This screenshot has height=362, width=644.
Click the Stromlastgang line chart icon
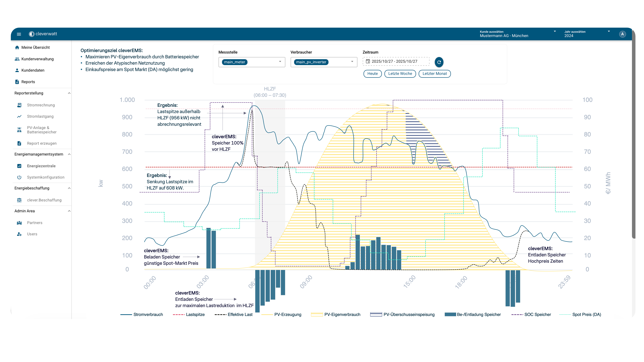point(19,116)
